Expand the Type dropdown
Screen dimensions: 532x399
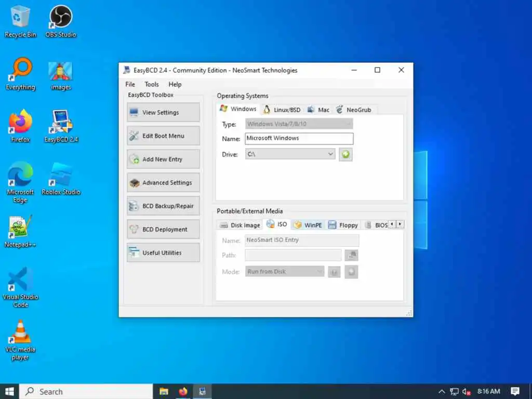point(299,124)
